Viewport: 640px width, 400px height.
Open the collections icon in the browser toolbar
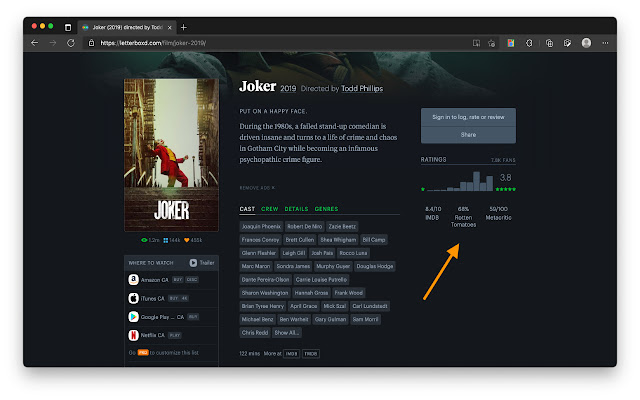click(x=549, y=43)
